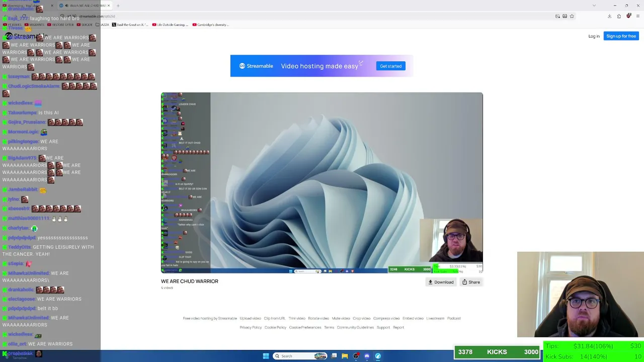Open Task View on the taskbar
Viewport: 644px width, 362px height.
(x=334, y=356)
